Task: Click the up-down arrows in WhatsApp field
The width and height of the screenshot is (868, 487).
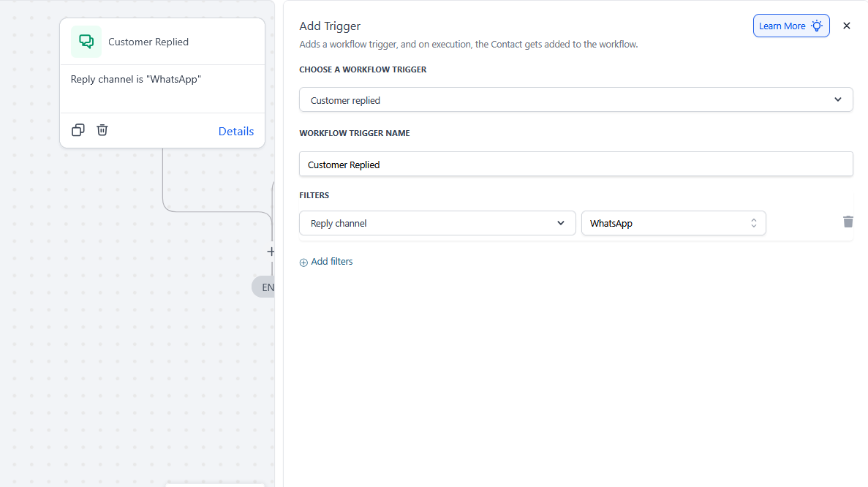Action: [754, 223]
